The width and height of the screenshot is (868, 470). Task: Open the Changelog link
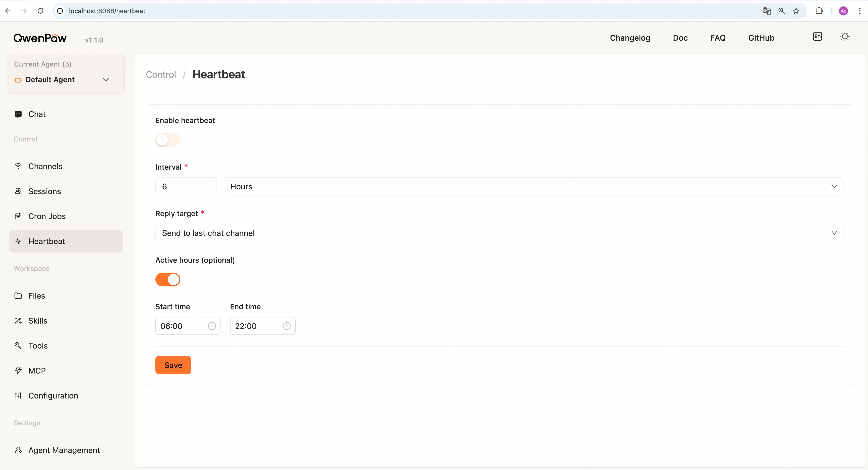[630, 38]
